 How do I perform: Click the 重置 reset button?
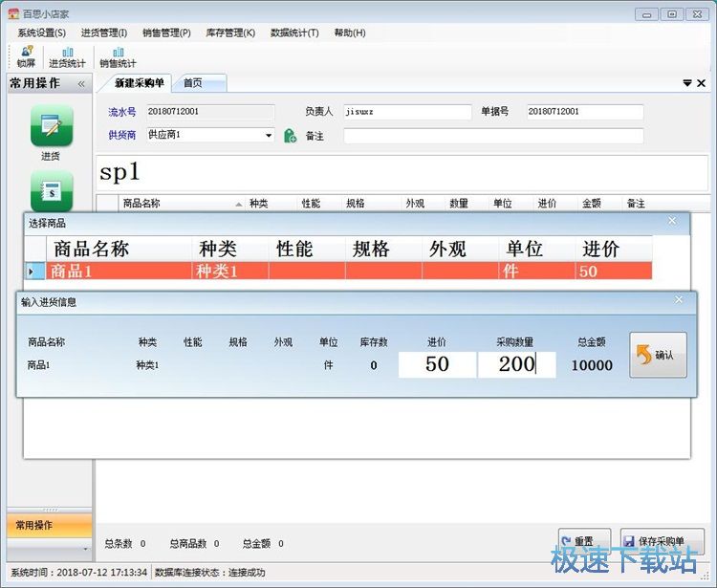[x=584, y=542]
